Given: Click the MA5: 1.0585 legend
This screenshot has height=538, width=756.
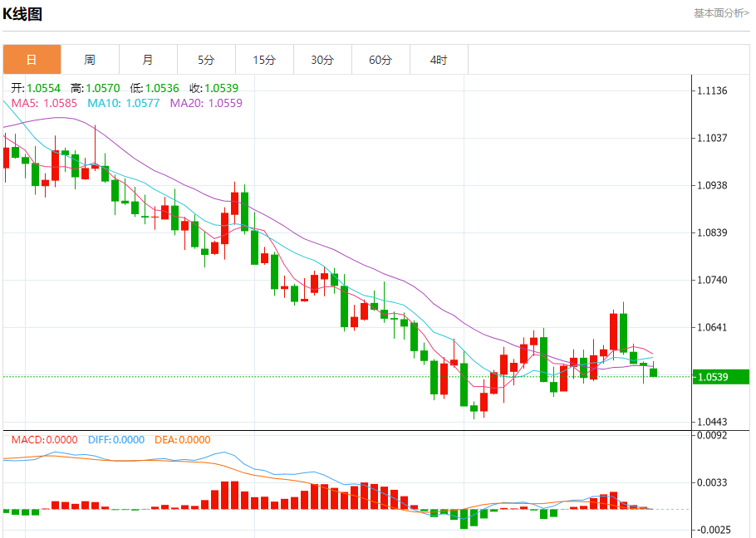Looking at the screenshot, I should 44,103.
